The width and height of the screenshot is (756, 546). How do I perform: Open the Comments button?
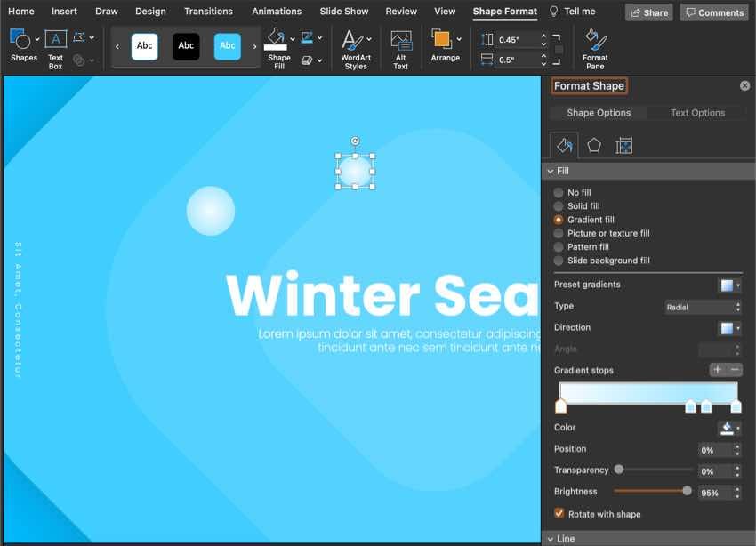coord(713,12)
